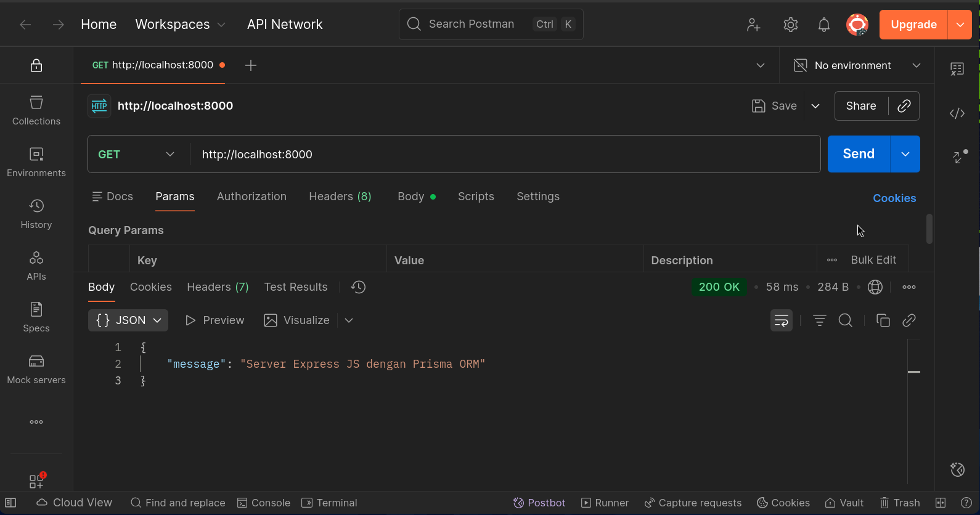
Task: Open Mock servers in sidebar
Action: point(36,369)
